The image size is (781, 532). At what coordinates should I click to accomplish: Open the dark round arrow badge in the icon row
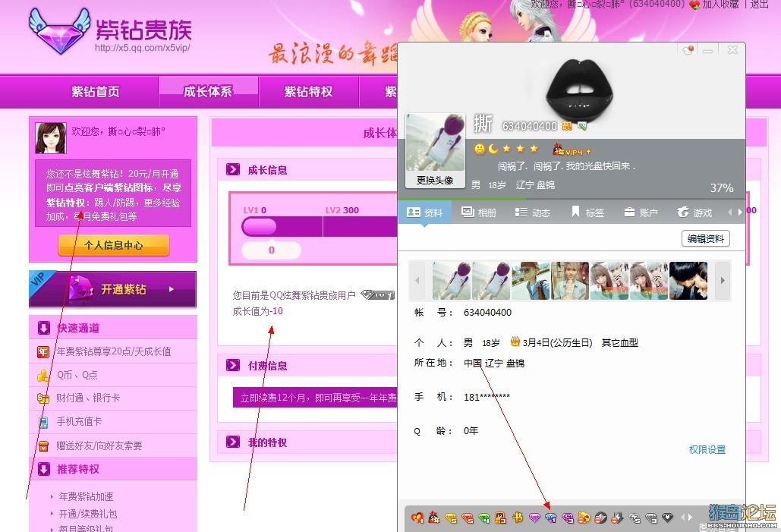click(x=600, y=518)
